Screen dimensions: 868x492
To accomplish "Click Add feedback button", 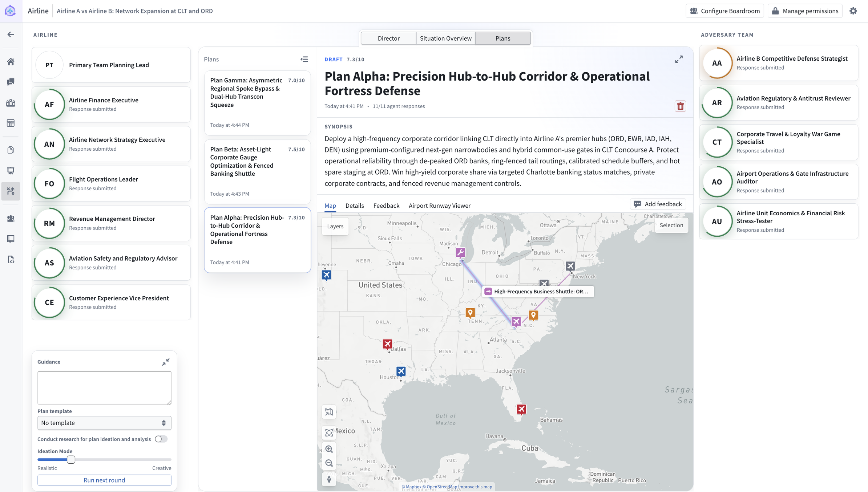I will pos(658,204).
